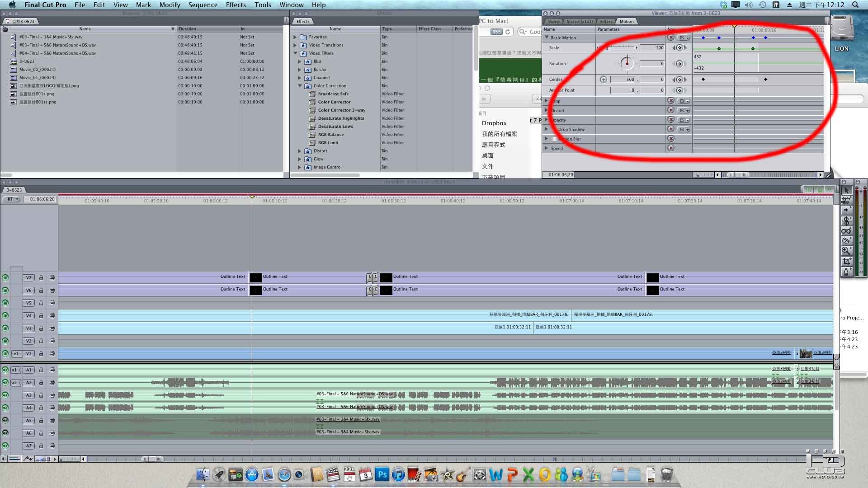868x488 pixels.
Task: Expand the Video Transitions bin
Action: (x=295, y=45)
